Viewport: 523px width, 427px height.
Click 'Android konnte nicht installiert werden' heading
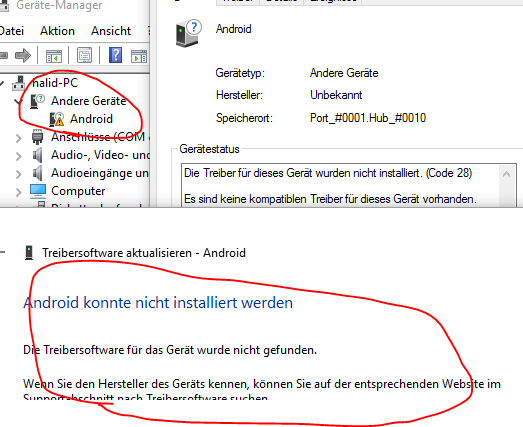pyautogui.click(x=158, y=303)
